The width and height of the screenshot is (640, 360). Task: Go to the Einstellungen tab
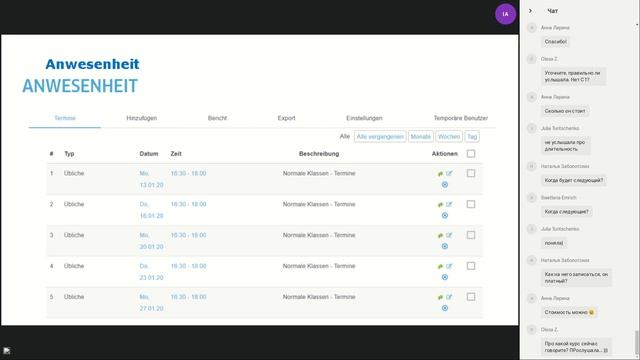coord(364,118)
